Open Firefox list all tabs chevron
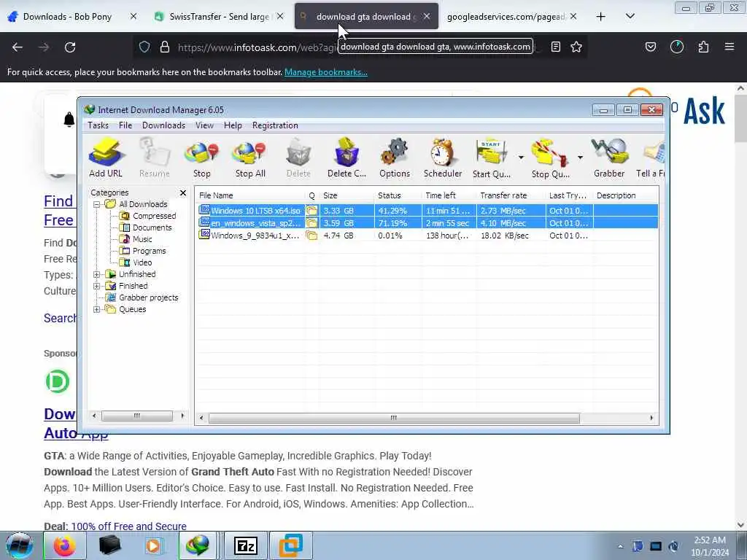This screenshot has width=747, height=560. [630, 16]
